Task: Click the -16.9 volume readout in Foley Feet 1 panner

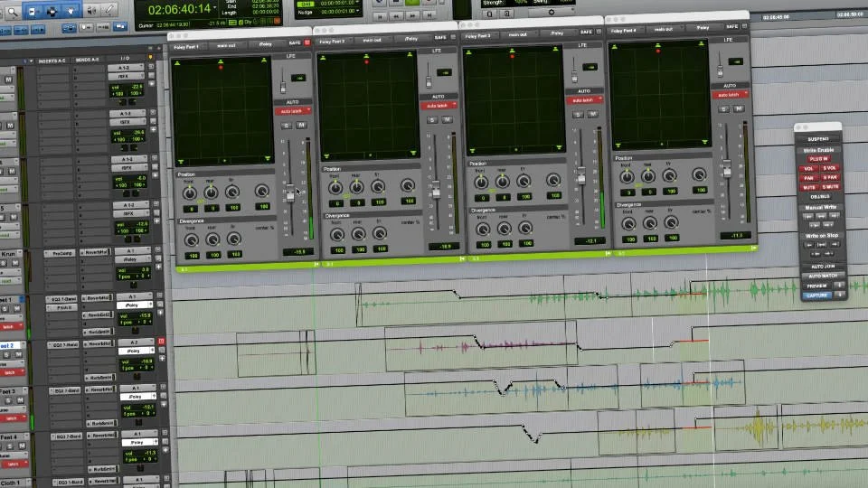Action: (297, 252)
